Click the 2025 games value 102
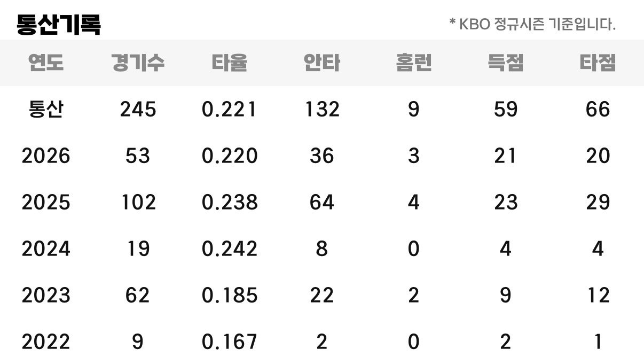This screenshot has width=644, height=364. [x=138, y=203]
